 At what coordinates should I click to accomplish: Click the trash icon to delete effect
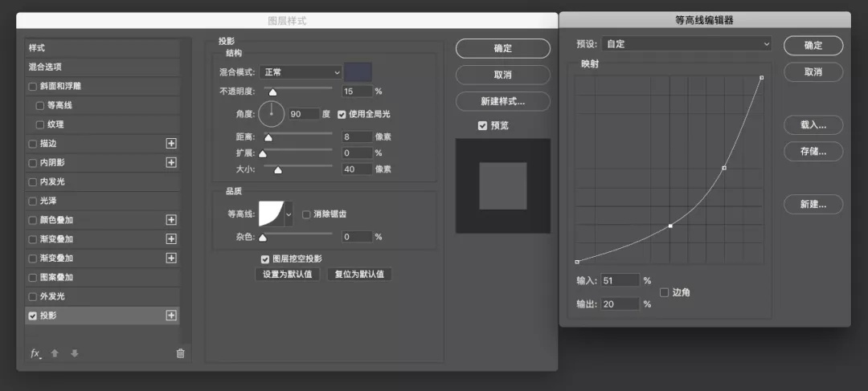click(x=180, y=353)
